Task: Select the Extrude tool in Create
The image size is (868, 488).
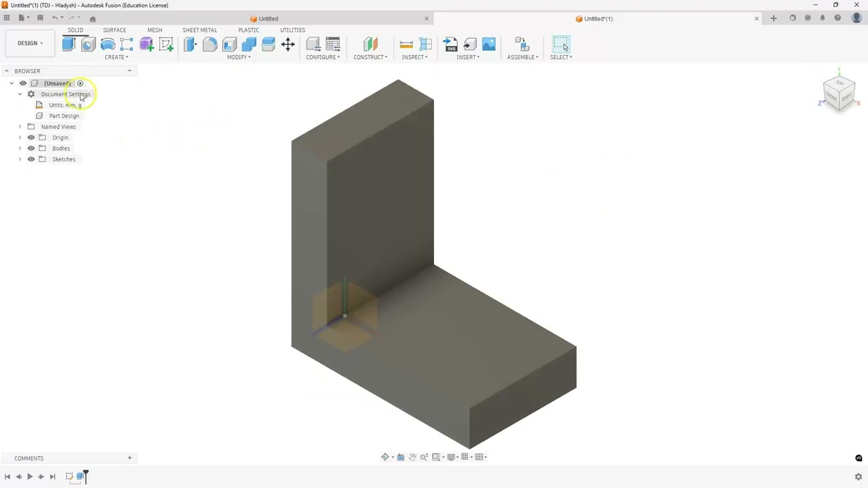Action: (68, 45)
